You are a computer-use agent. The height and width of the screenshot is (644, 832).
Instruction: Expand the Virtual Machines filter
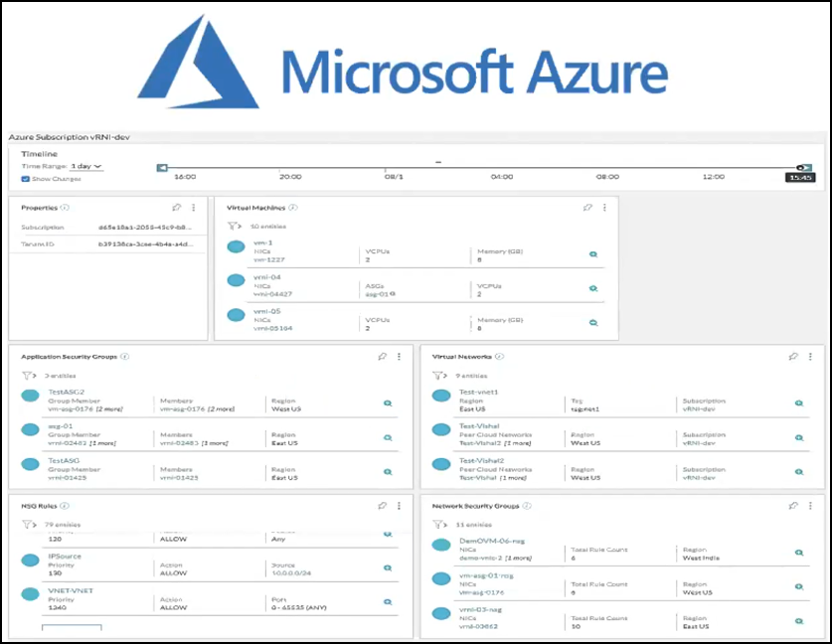[x=234, y=226]
